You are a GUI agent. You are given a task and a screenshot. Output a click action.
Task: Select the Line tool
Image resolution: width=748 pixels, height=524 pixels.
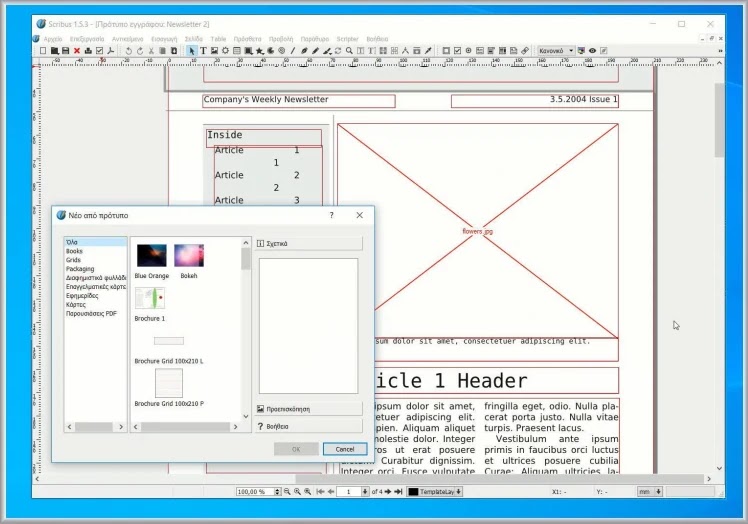pyautogui.click(x=293, y=51)
